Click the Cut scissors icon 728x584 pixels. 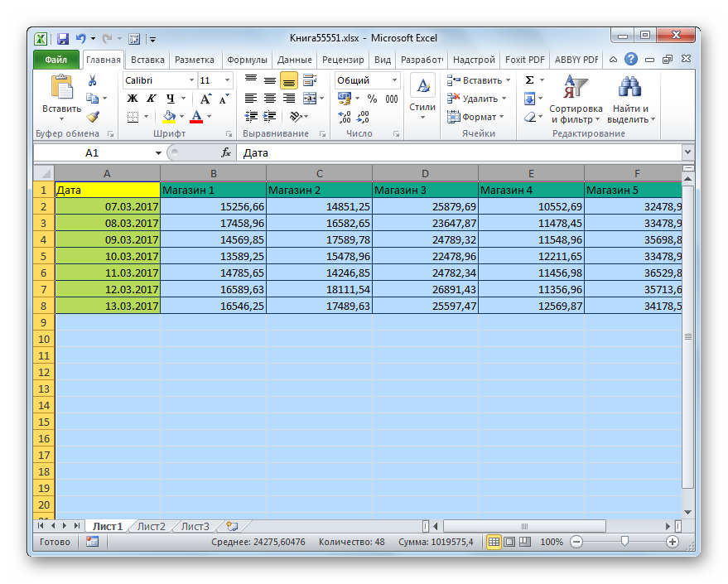[93, 80]
